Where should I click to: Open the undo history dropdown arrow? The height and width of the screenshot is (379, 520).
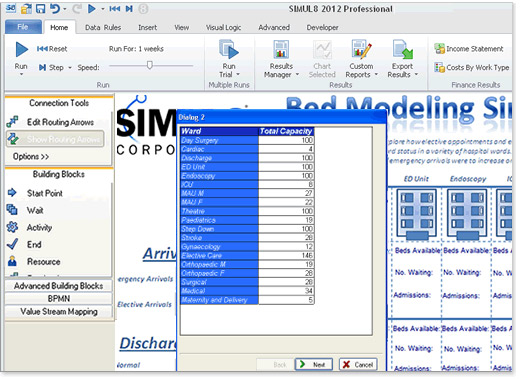coord(65,9)
